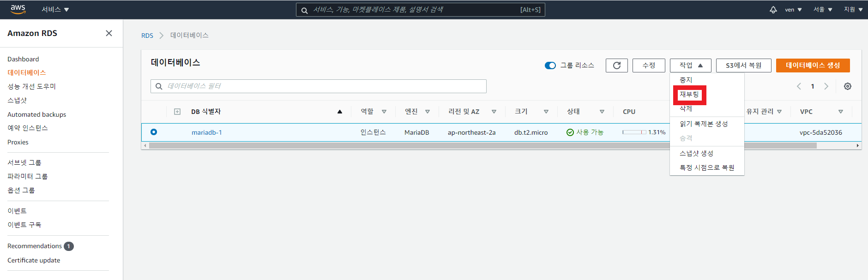Click the next page arrow
The width and height of the screenshot is (868, 280).
pos(826,86)
